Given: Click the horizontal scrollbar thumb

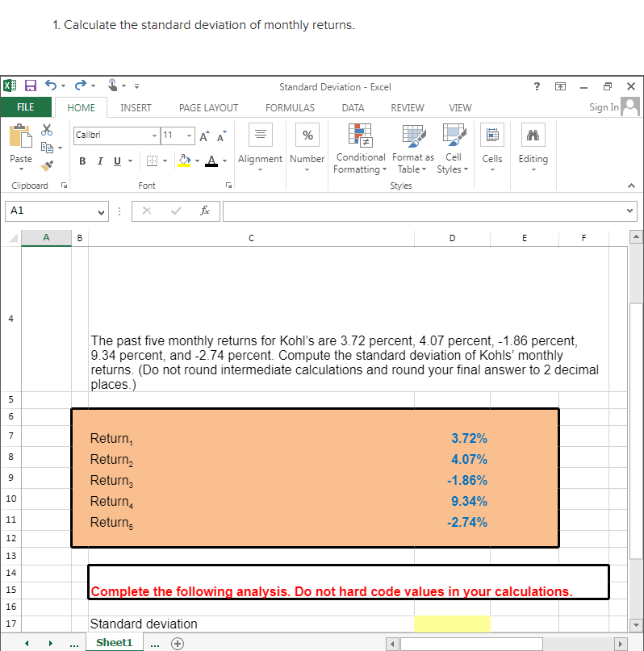Looking at the screenshot, I should 471,644.
